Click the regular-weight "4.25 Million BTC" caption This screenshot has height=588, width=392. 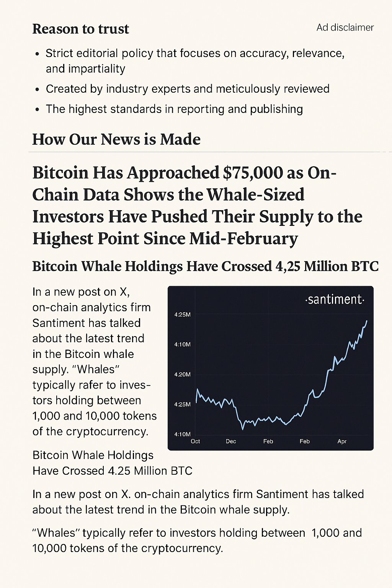pyautogui.click(x=112, y=463)
